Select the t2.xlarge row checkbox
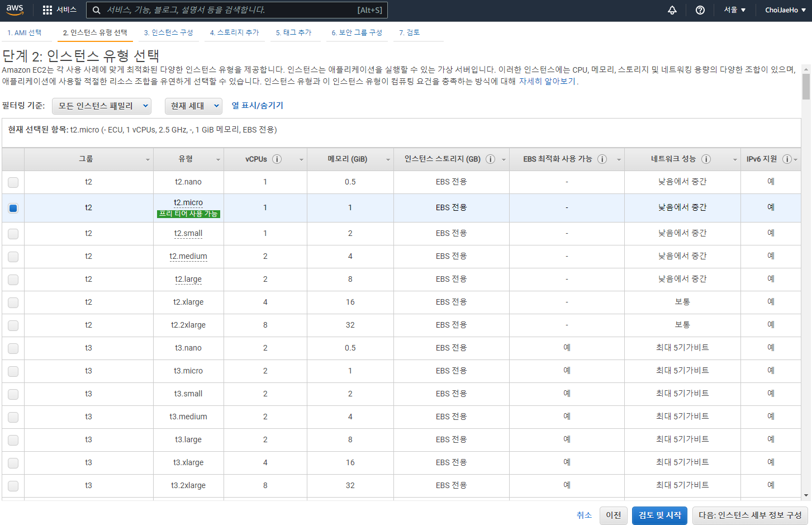Image resolution: width=812 pixels, height=525 pixels. pos(13,302)
